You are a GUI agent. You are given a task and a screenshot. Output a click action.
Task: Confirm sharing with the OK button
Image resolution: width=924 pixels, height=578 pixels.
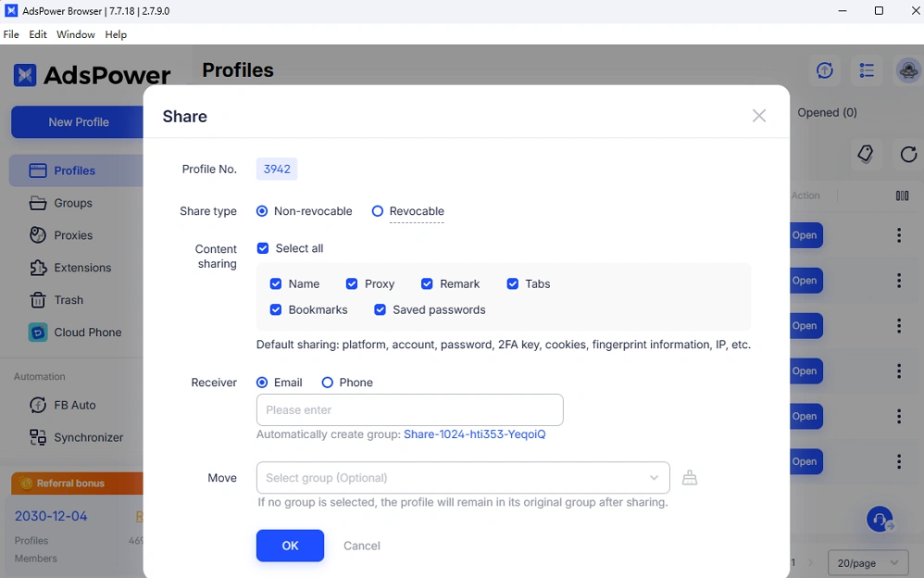coord(290,546)
